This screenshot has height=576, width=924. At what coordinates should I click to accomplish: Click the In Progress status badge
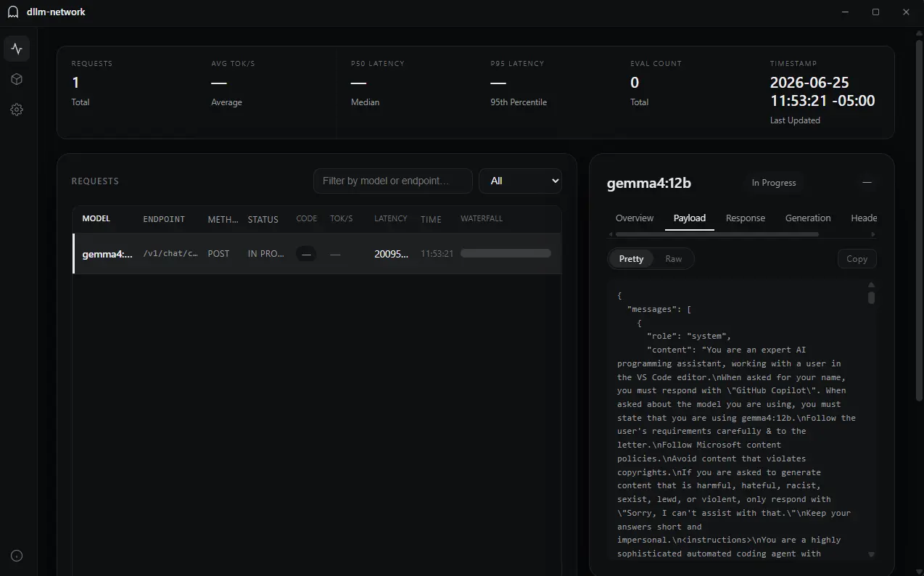click(774, 183)
